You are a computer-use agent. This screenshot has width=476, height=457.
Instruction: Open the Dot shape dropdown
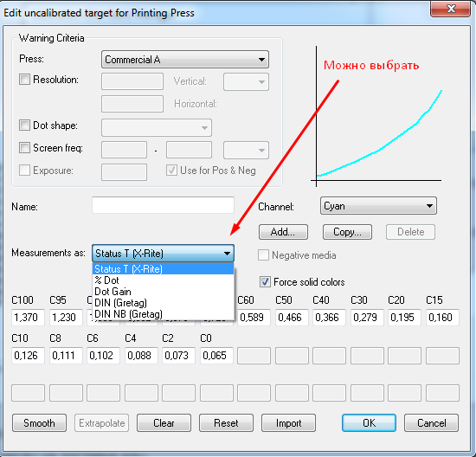[157, 127]
